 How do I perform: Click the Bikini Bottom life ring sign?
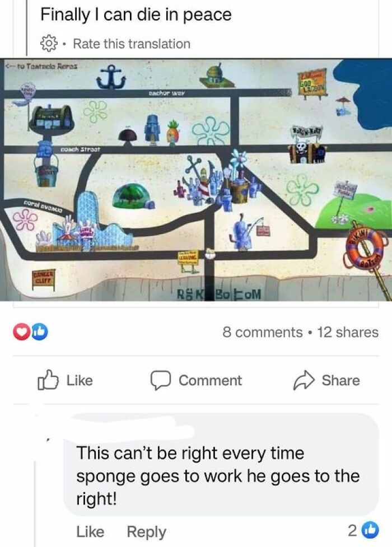[365, 249]
